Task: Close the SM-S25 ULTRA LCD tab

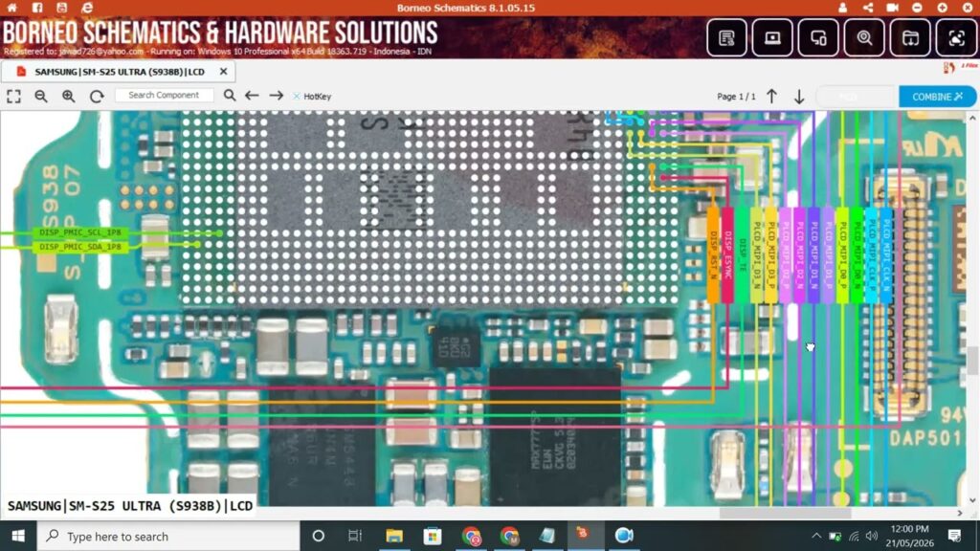Action: (223, 72)
